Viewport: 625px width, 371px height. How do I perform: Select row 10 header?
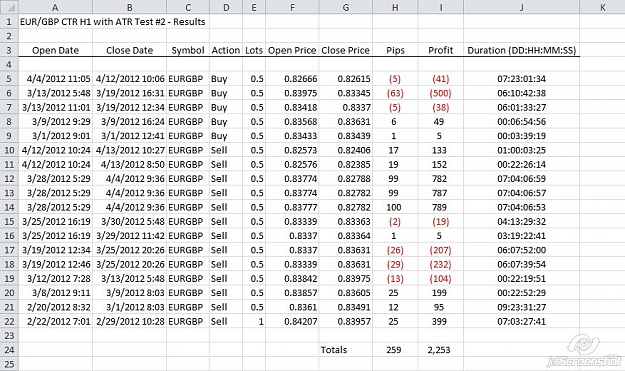pos(9,150)
